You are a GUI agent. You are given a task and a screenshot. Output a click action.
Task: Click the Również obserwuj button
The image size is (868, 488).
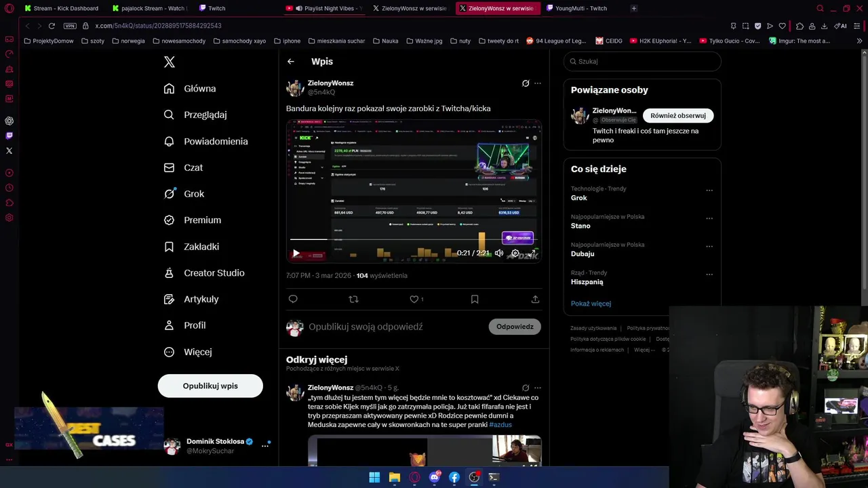(x=678, y=115)
